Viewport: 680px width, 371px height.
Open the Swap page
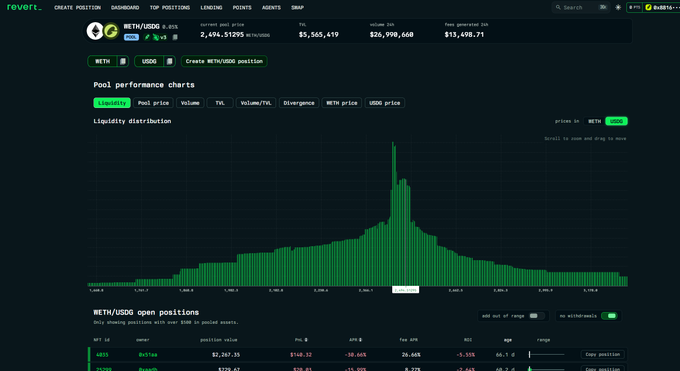coord(298,7)
